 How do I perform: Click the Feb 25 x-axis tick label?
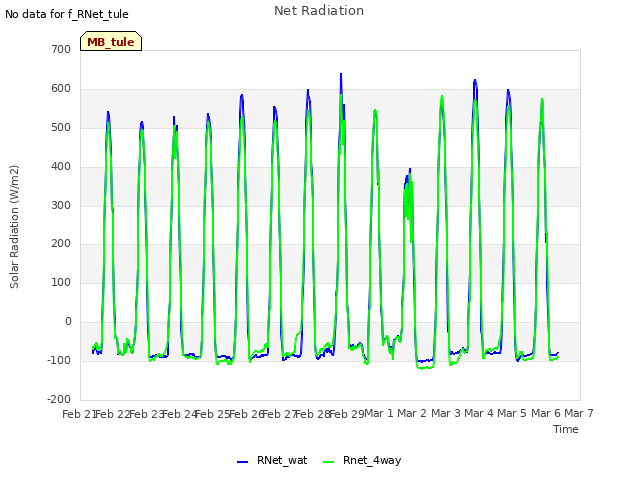click(x=213, y=414)
